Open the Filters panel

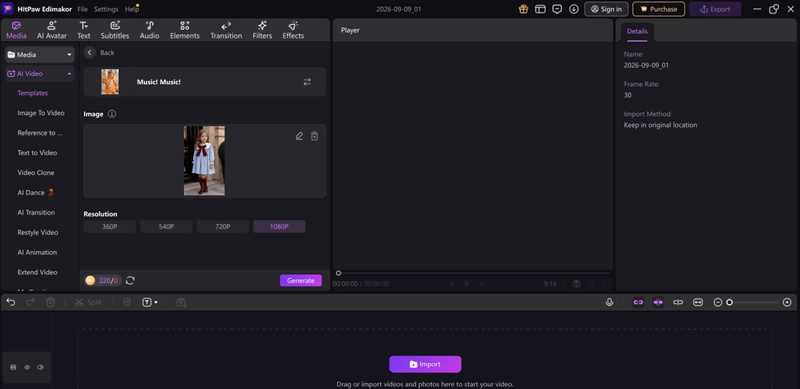262,30
